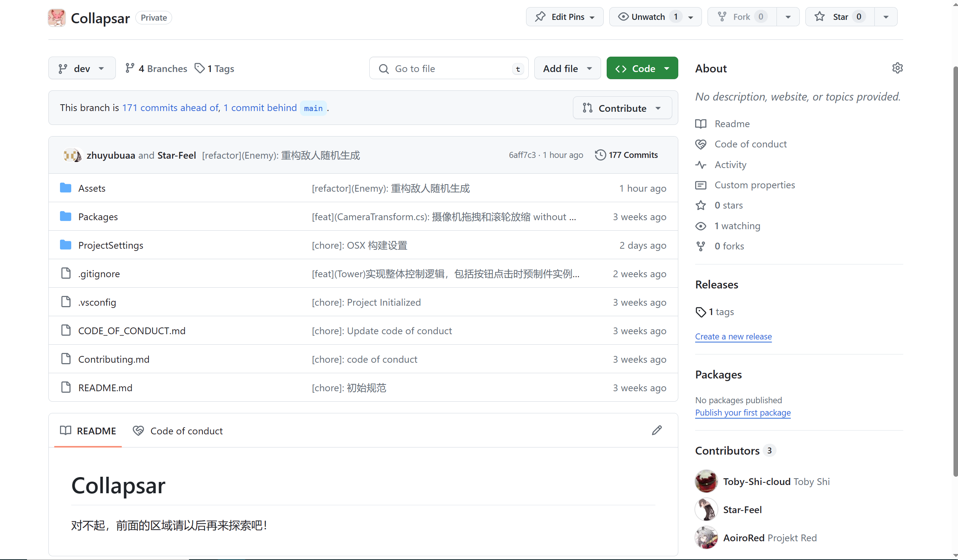Click the edit pencil icon on README
This screenshot has width=958, height=560.
click(657, 430)
